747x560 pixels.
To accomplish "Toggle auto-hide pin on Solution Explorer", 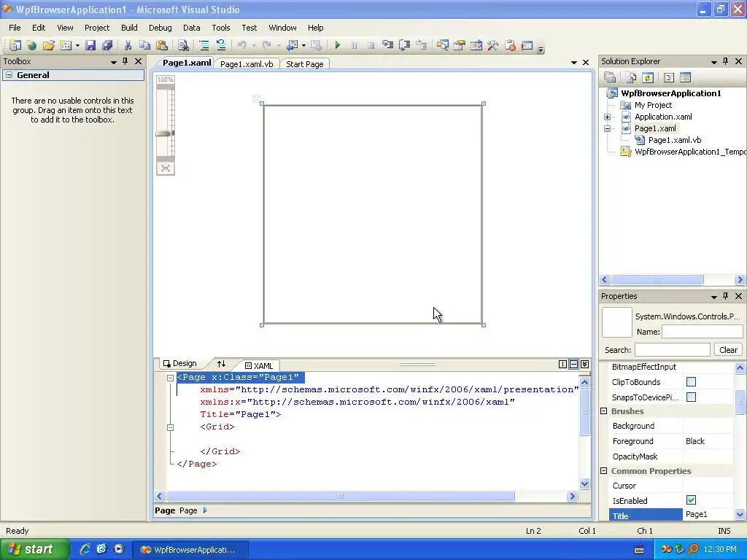I will click(726, 61).
